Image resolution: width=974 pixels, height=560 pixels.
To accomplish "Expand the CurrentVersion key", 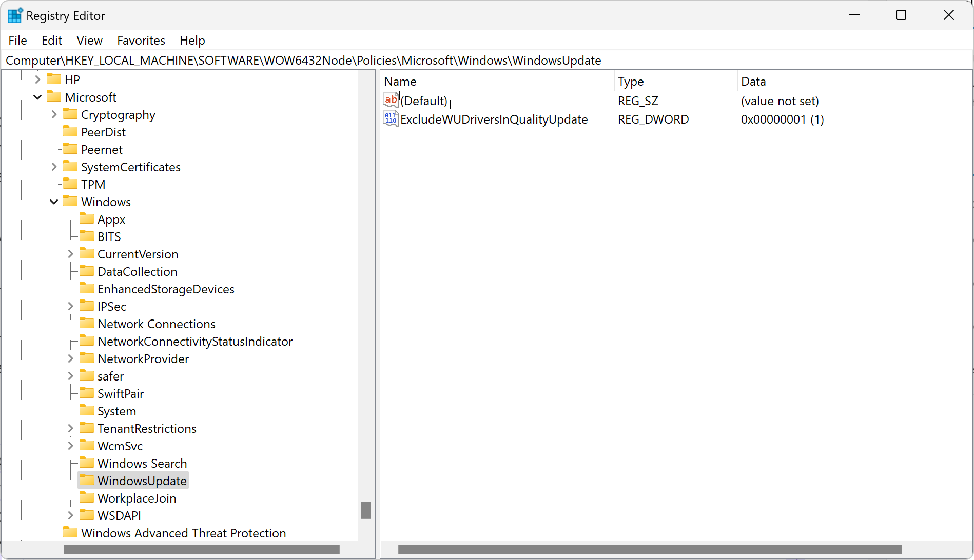I will tap(70, 253).
